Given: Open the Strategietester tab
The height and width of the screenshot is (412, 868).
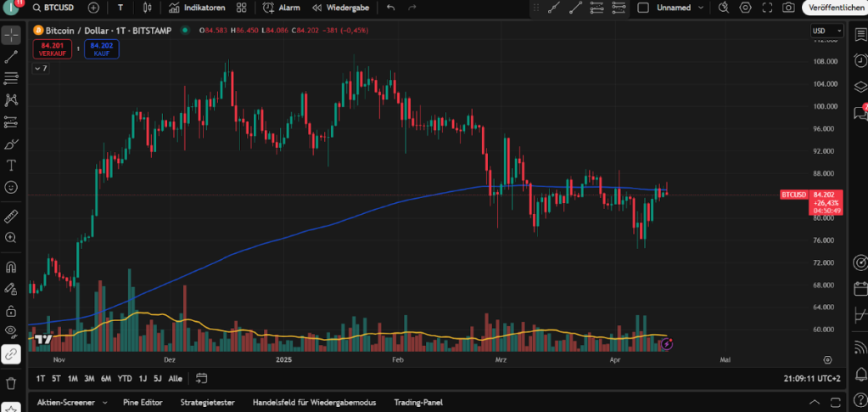Looking at the screenshot, I should pos(208,403).
